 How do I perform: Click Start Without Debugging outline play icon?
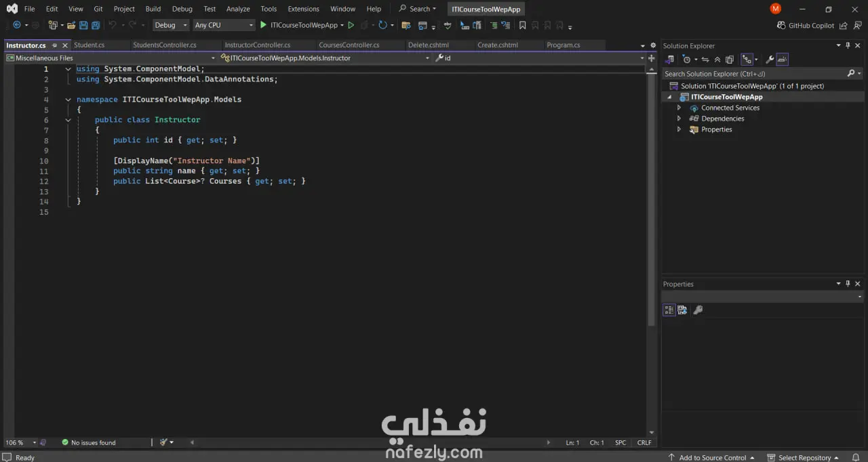[x=351, y=25]
